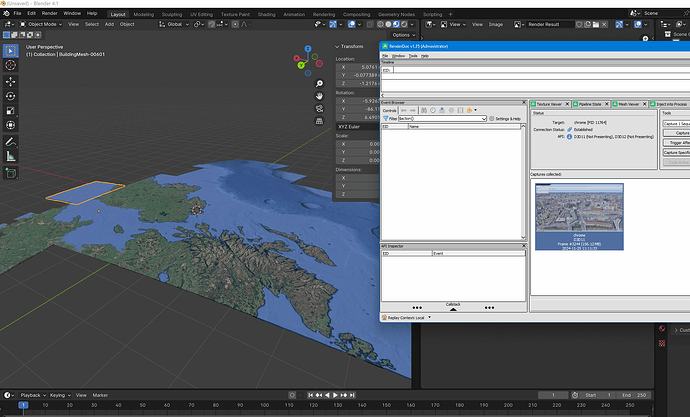This screenshot has width=690, height=417.
Task: Click next event arrow in Event Browser
Action: point(413,110)
